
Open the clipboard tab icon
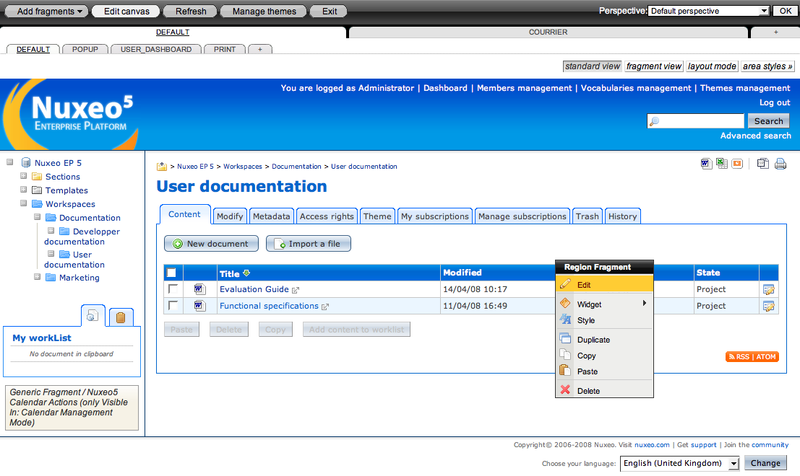click(x=120, y=317)
